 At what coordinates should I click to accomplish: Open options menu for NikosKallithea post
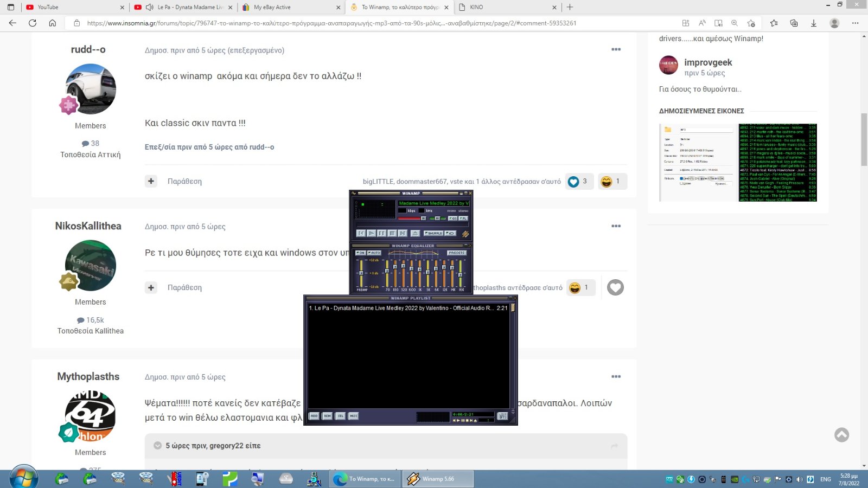pos(616,226)
